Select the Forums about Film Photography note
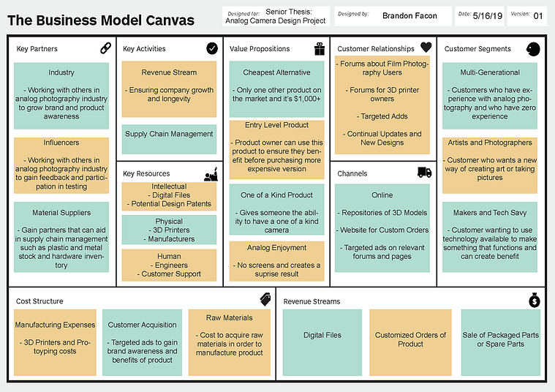The width and height of the screenshot is (555, 392). click(x=382, y=105)
